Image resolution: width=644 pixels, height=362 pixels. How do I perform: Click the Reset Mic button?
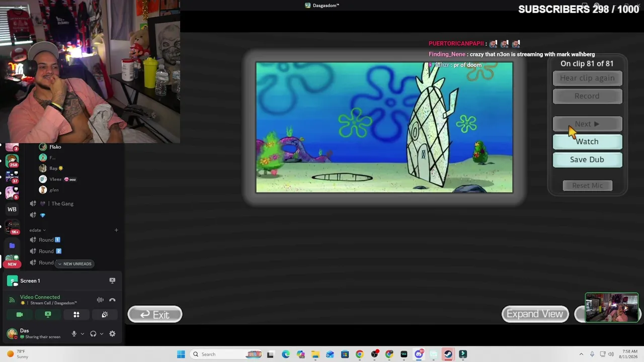point(587,186)
